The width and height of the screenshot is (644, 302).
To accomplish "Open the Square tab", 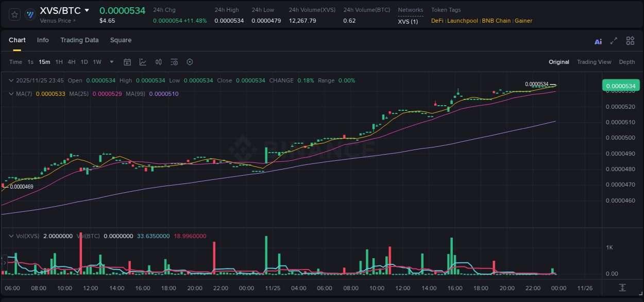I will click(x=121, y=40).
